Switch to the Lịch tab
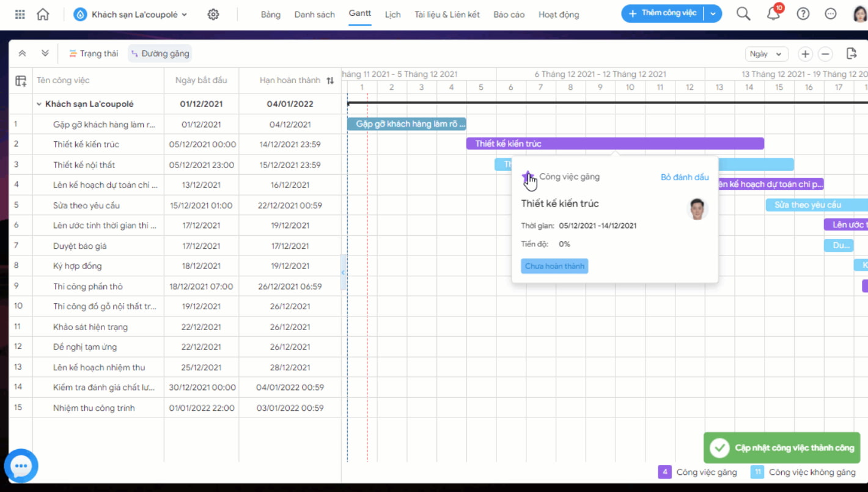 pyautogui.click(x=393, y=15)
